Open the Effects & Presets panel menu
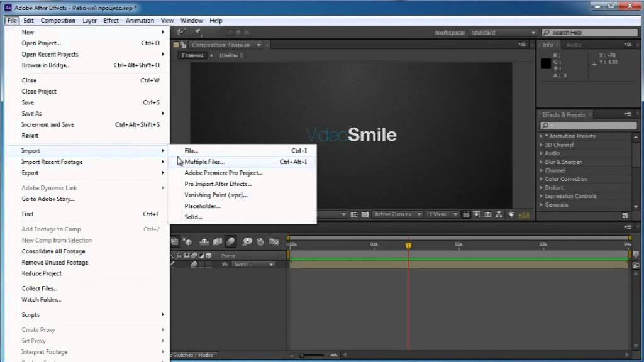The height and width of the screenshot is (362, 644). 628,114
